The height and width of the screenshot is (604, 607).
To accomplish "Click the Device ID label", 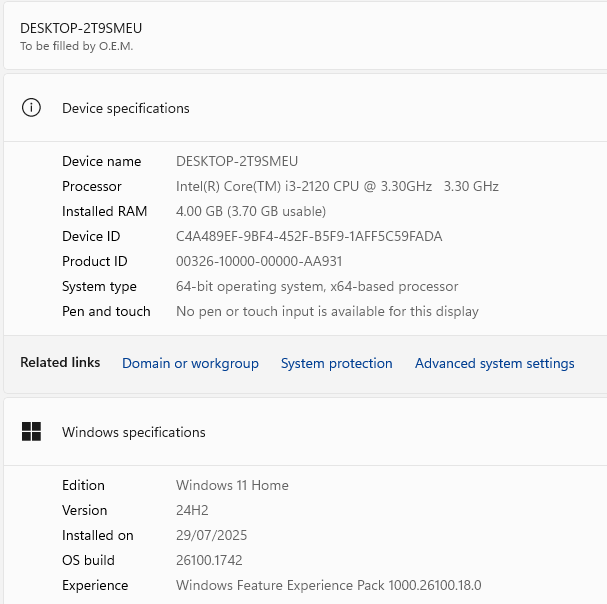I will (x=91, y=236).
